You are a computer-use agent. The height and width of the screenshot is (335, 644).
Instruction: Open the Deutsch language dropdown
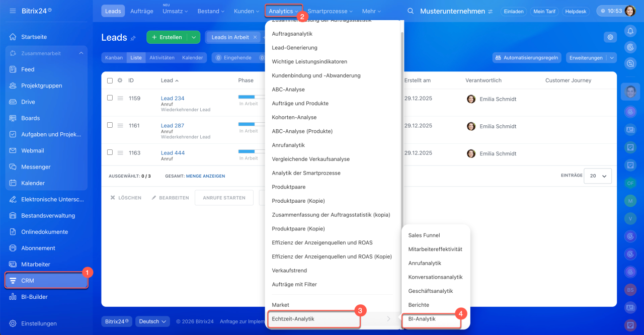click(x=152, y=321)
